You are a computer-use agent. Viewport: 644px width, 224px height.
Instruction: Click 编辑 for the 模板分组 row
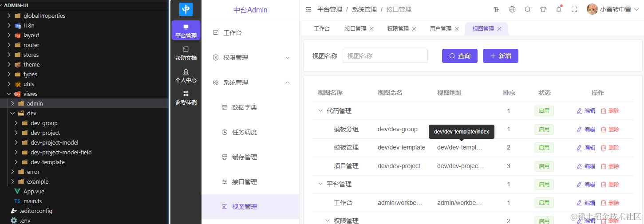tap(586, 130)
